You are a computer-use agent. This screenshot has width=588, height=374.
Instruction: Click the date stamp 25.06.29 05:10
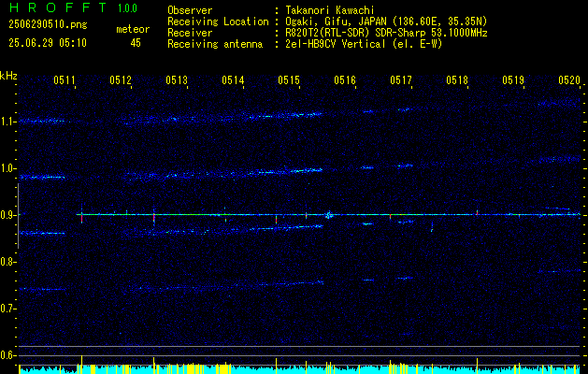tap(48, 43)
